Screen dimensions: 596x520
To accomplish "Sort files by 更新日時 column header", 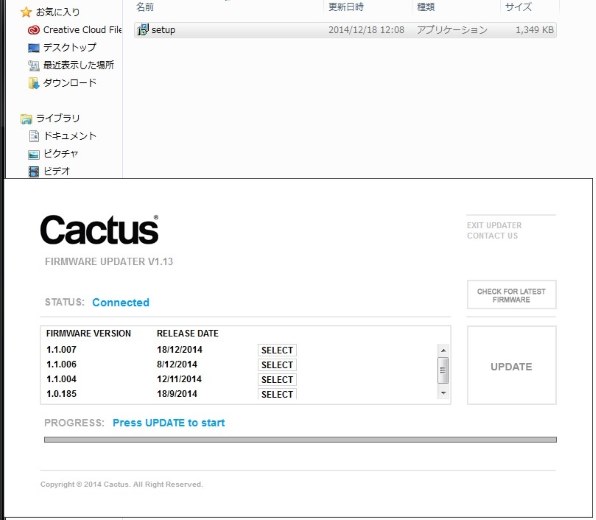I will pyautogui.click(x=346, y=7).
